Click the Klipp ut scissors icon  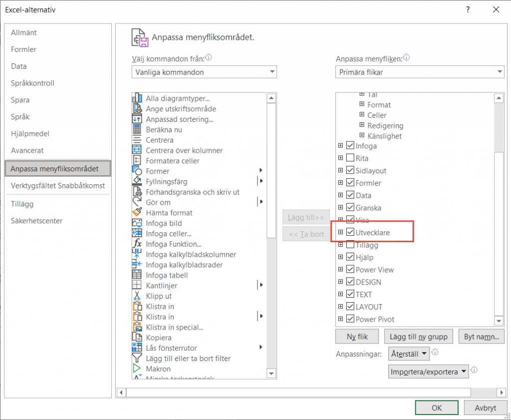pos(137,296)
